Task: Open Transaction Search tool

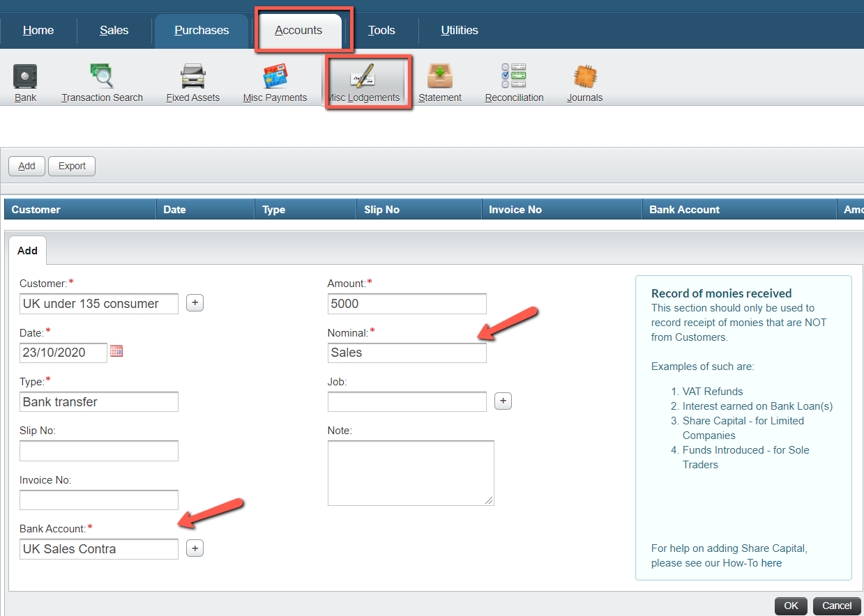Action: [102, 76]
